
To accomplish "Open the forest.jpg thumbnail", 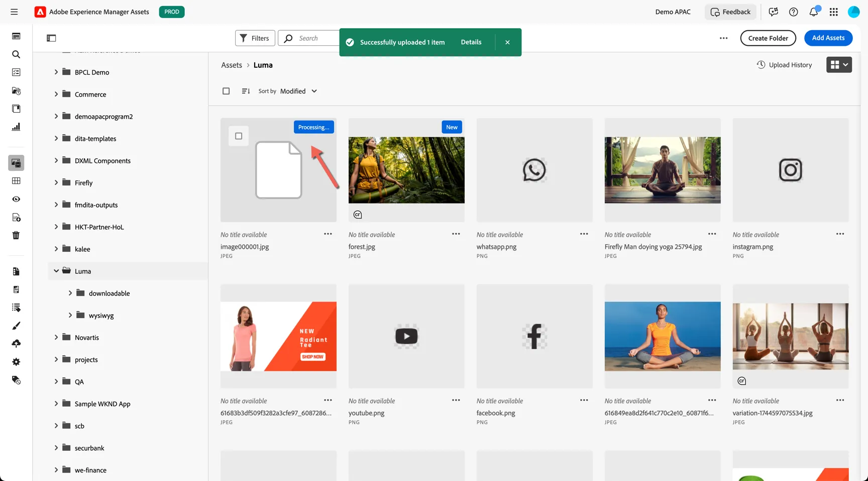I will 406,170.
